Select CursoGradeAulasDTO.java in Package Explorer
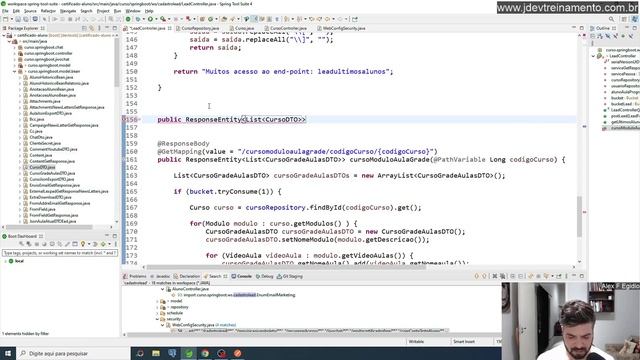640x360 pixels. pos(52,173)
